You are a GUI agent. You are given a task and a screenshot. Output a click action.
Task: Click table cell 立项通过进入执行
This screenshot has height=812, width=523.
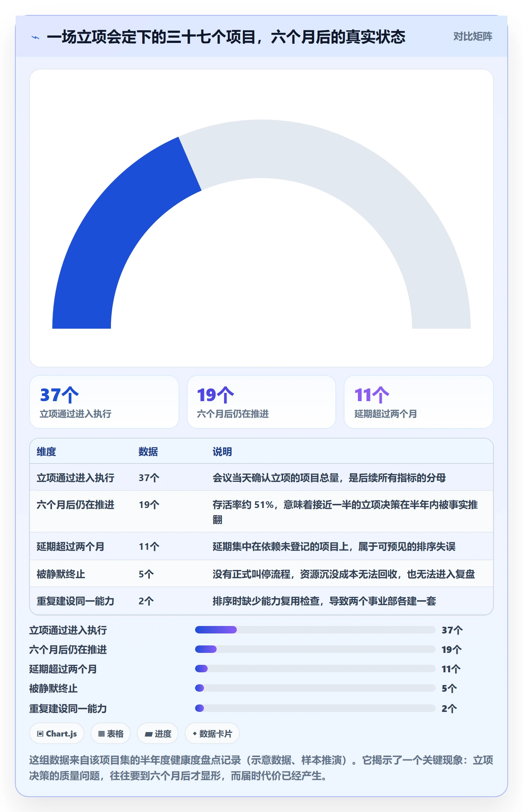[x=75, y=478]
